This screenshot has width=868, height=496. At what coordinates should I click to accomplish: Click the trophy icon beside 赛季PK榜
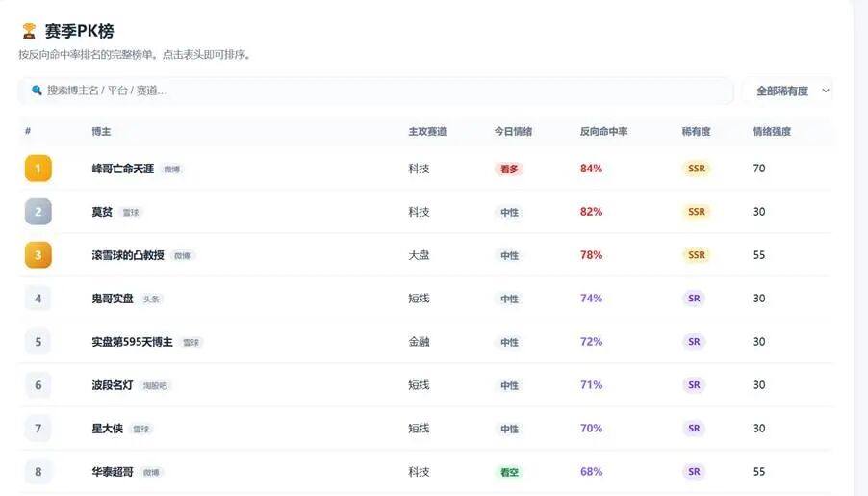click(29, 31)
